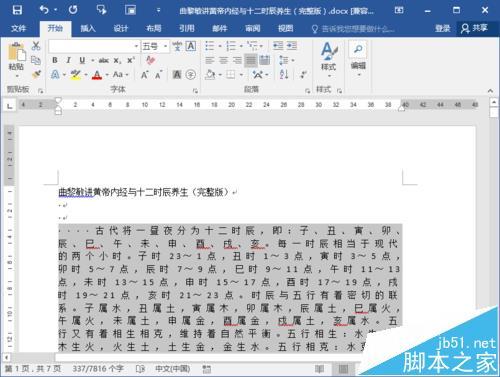Image resolution: width=500 pixels, height=377 pixels.
Task: Toggle strikethrough abc formatting
Action: click(104, 60)
